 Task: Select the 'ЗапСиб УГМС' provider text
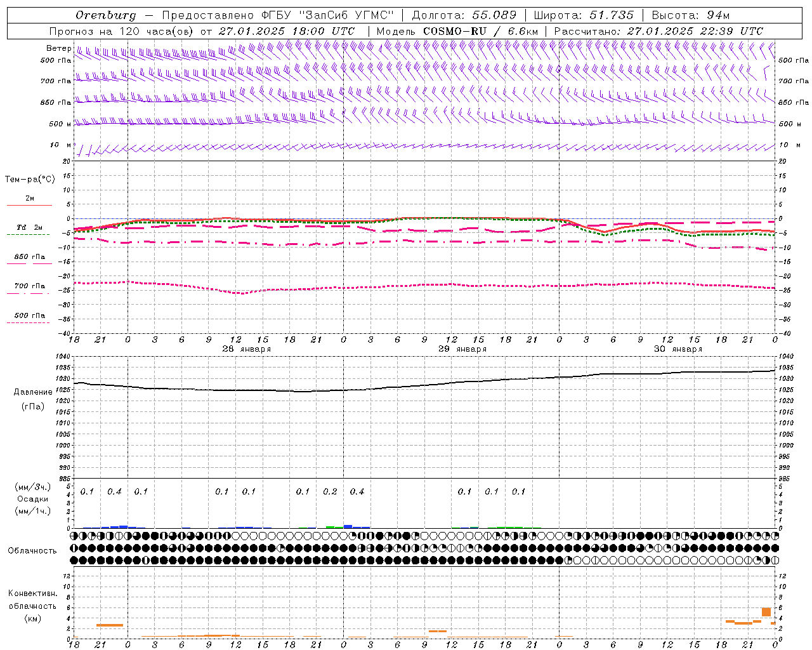pyautogui.click(x=347, y=15)
